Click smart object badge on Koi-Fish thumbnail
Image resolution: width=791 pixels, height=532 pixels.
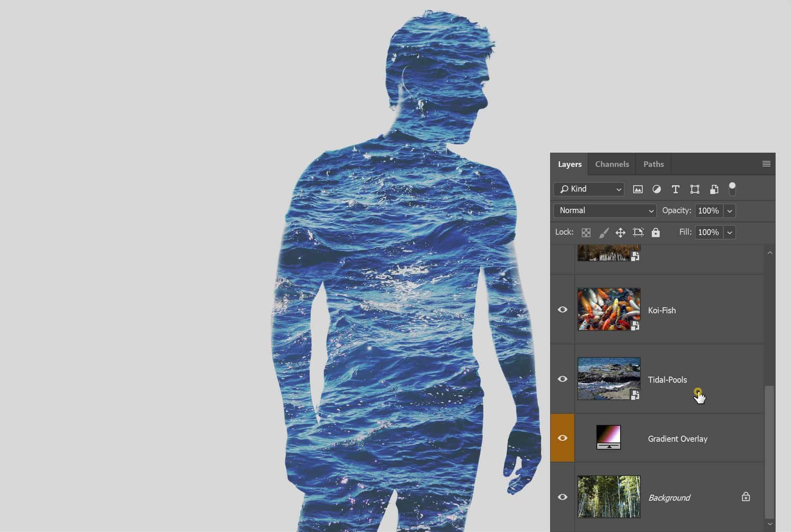coord(635,326)
